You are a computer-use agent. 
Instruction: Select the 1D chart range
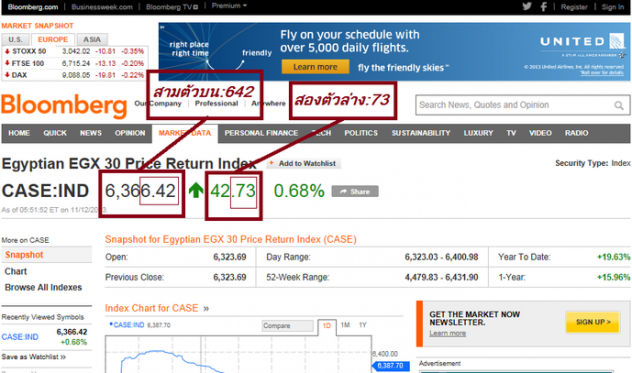coord(326,326)
